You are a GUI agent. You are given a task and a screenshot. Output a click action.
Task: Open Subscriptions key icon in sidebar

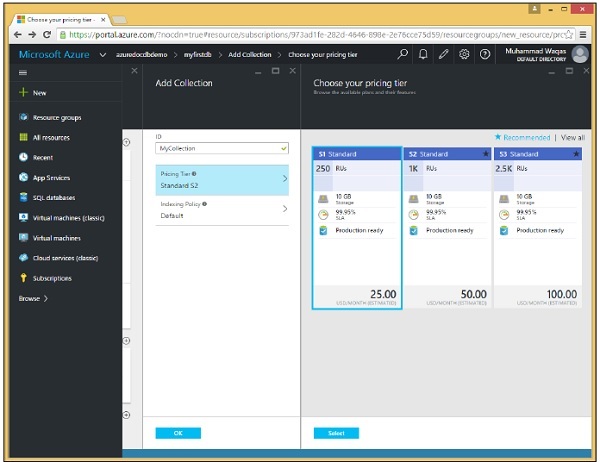click(x=52, y=278)
